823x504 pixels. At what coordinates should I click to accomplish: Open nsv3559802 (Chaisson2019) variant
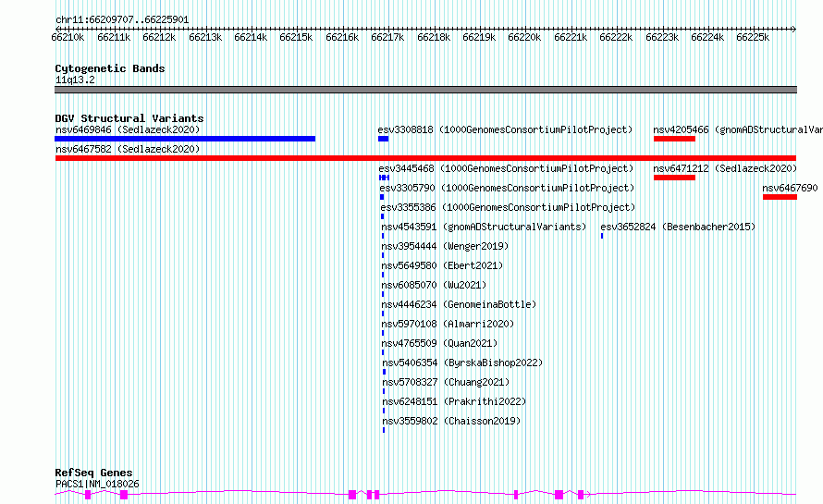click(x=451, y=421)
